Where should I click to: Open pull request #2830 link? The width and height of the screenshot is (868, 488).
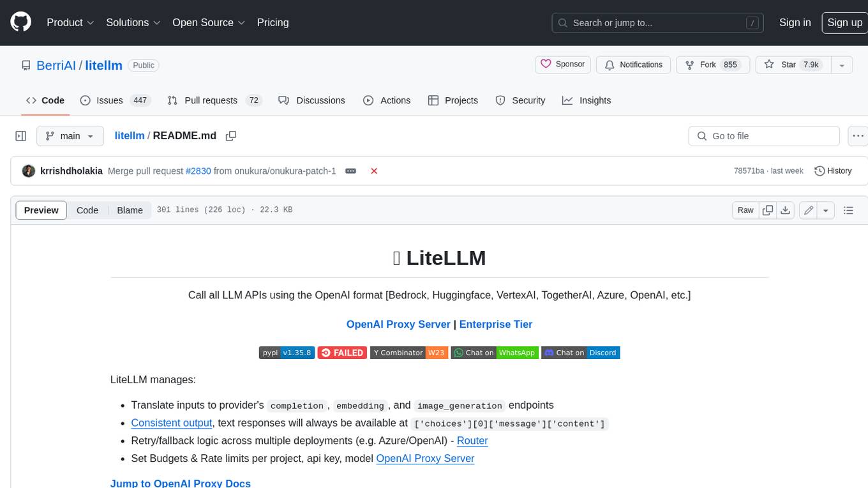click(x=198, y=171)
